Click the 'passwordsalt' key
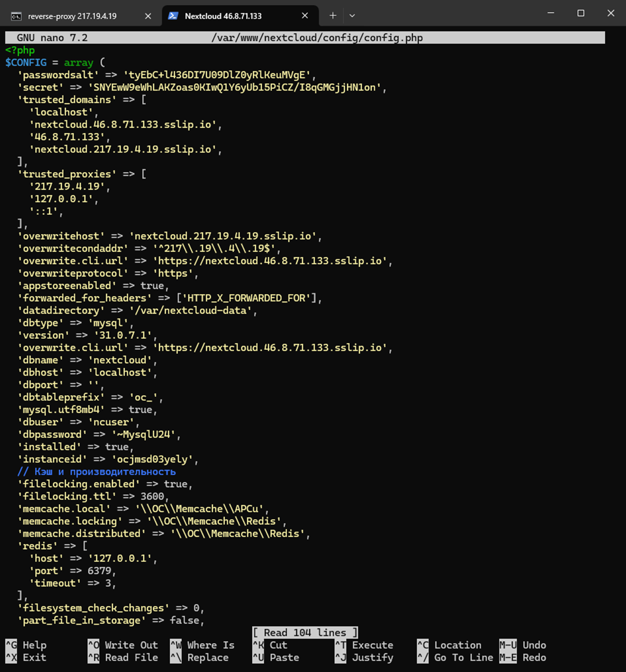 tap(58, 75)
